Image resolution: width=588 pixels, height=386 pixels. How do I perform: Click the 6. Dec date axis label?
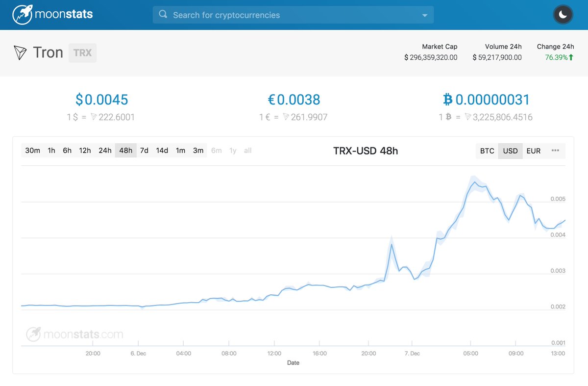[x=138, y=353]
